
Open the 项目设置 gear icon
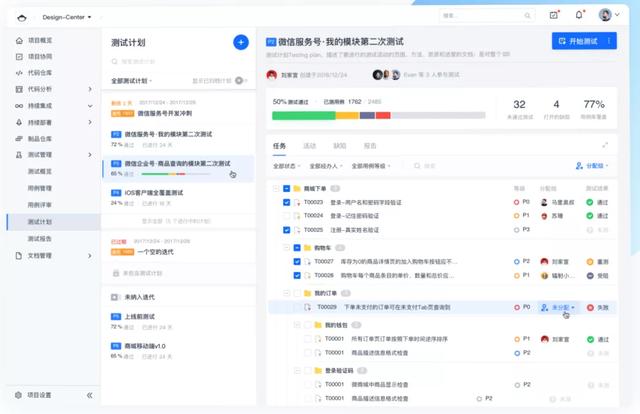point(18,395)
